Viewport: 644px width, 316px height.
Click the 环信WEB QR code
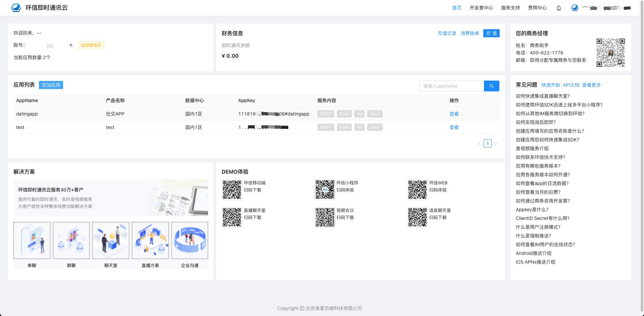pos(417,190)
